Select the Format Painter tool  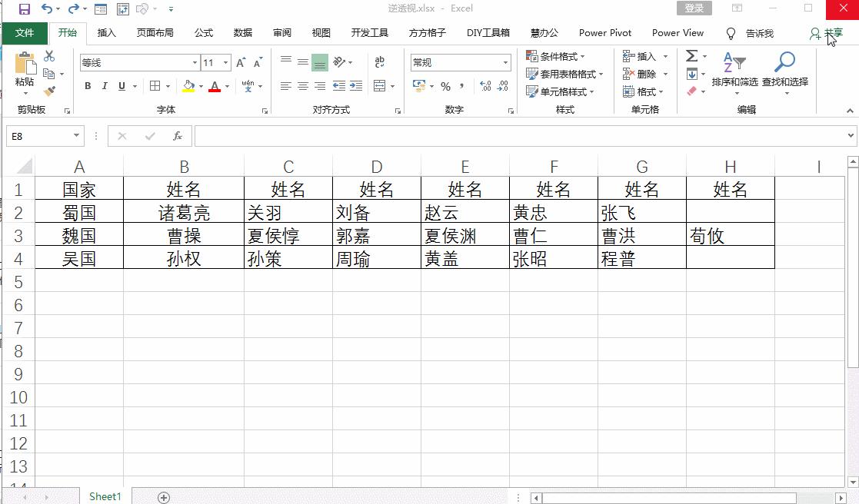pos(48,90)
